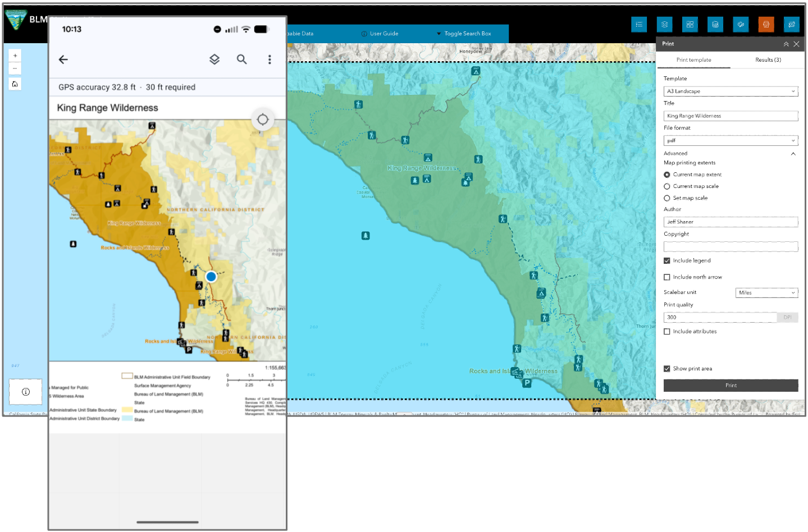Change Scalebar unit from Miles dropdown
The image size is (808, 532).
[766, 292]
